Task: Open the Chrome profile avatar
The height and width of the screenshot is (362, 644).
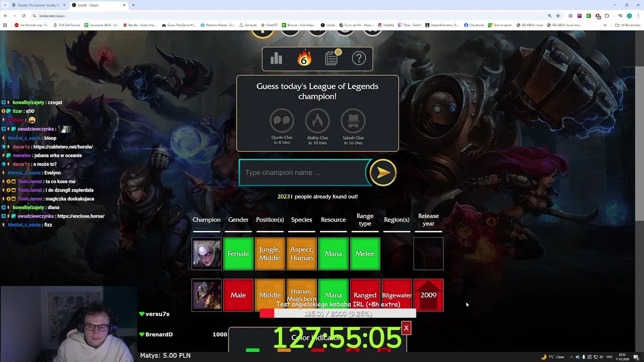Action: point(629,16)
